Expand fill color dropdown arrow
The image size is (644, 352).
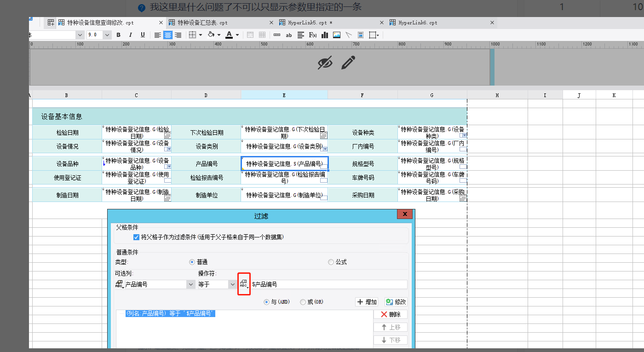219,35
